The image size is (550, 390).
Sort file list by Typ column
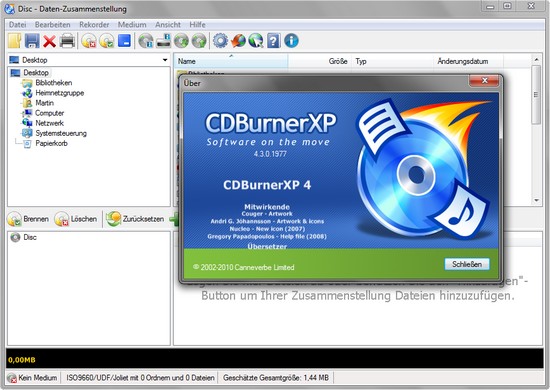(393, 61)
